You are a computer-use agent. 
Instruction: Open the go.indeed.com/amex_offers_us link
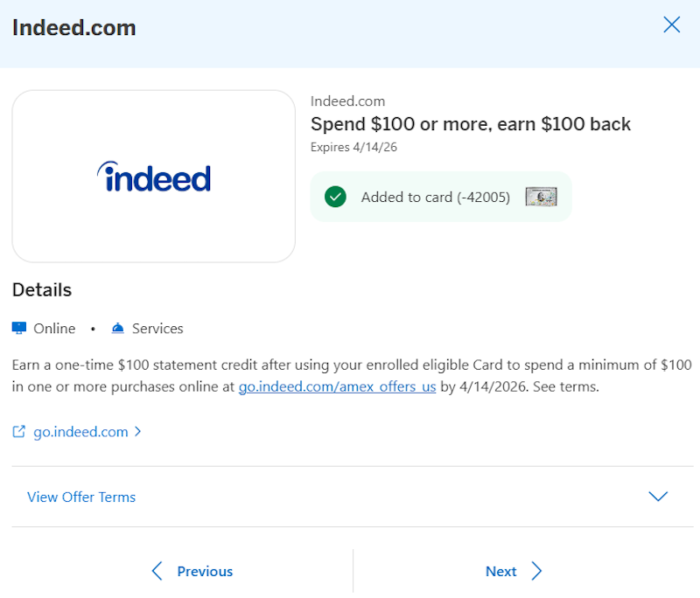(x=338, y=386)
